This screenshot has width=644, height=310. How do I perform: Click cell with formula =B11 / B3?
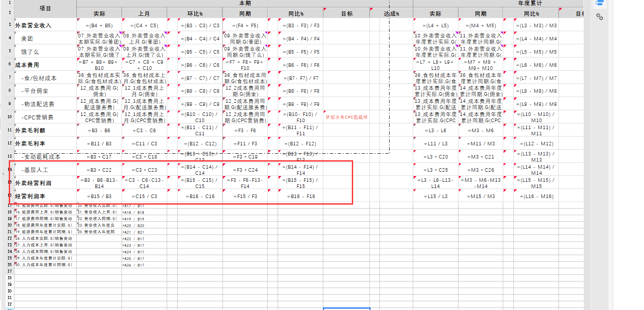[x=99, y=144]
